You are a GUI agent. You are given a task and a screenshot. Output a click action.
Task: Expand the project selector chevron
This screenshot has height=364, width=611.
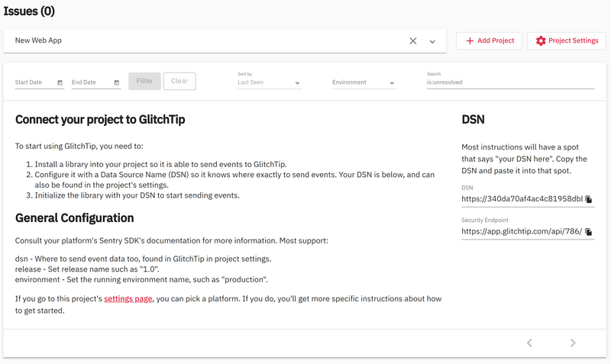432,41
